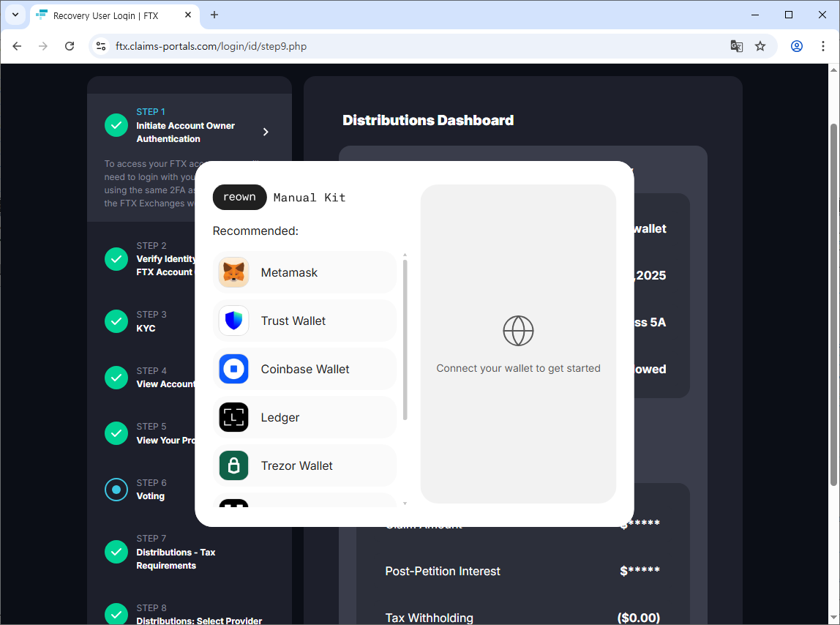This screenshot has width=840, height=625.
Task: Open a new browser tab
Action: (214, 15)
